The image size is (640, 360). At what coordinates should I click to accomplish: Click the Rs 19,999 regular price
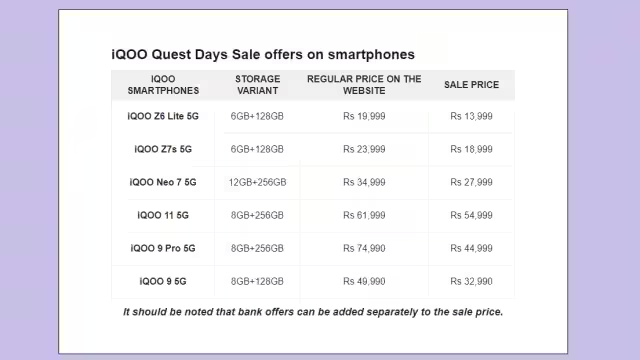tap(364, 116)
